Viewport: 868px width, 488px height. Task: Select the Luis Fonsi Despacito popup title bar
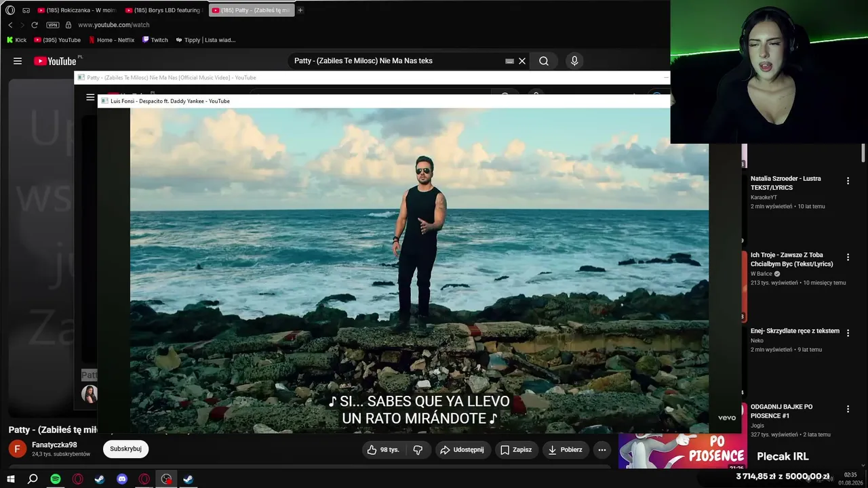pyautogui.click(x=384, y=101)
